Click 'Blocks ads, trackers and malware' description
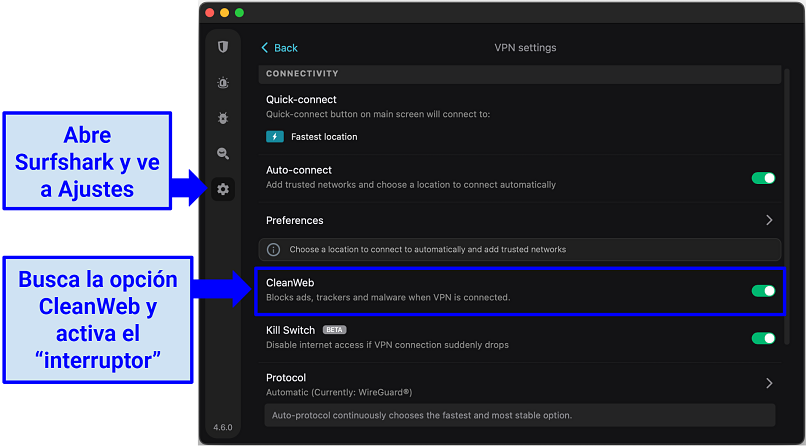This screenshot has width=806, height=446. pos(388,298)
